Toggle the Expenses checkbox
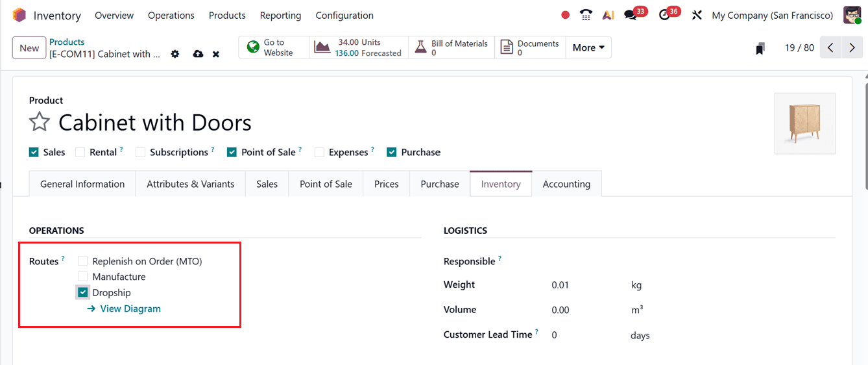This screenshot has height=365, width=868. click(319, 152)
